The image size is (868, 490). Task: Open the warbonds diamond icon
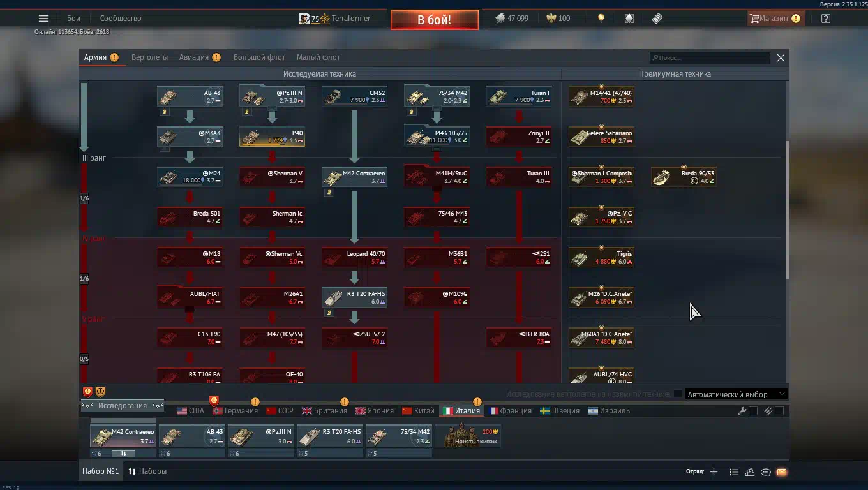coord(629,19)
